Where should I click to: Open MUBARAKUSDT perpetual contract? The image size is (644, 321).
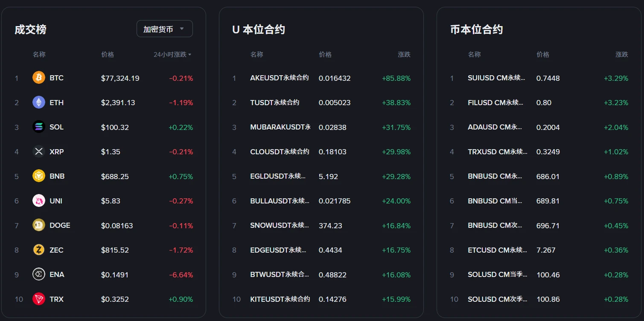pos(280,127)
